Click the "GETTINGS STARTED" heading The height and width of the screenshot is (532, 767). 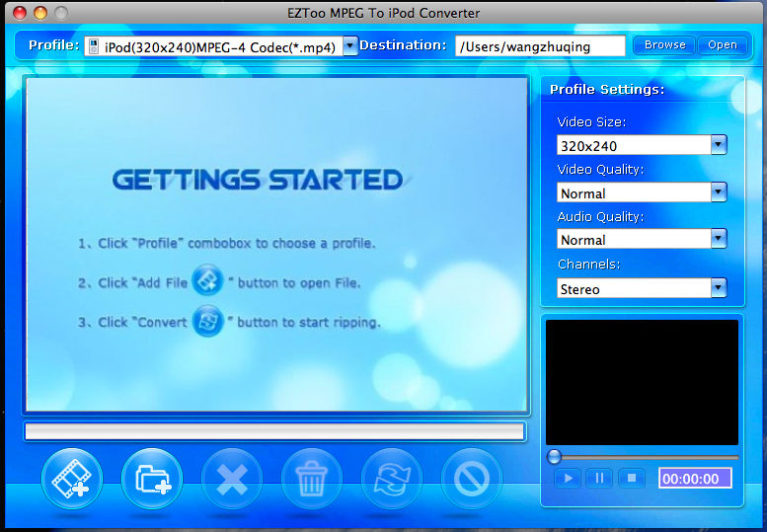[x=258, y=180]
